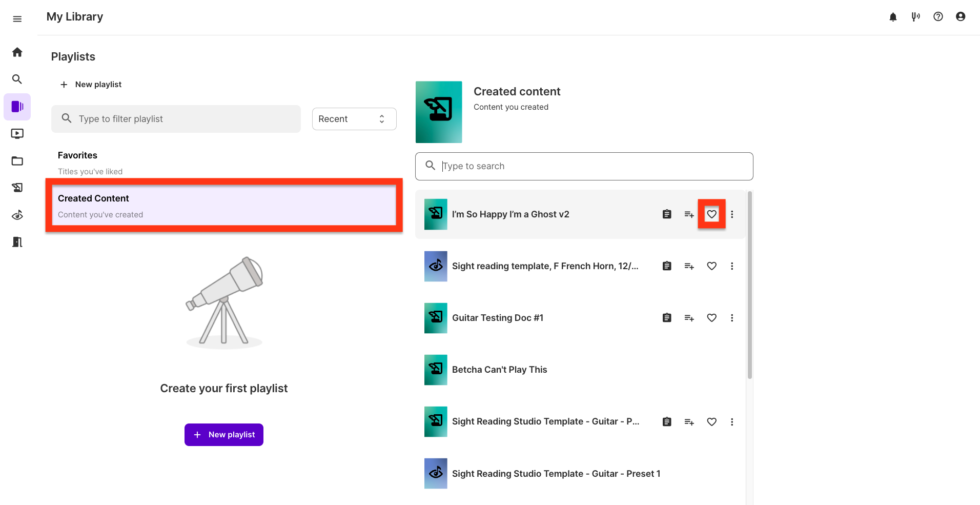Click the content list vertical scrollbar
Image resolution: width=980 pixels, height=505 pixels.
749,285
